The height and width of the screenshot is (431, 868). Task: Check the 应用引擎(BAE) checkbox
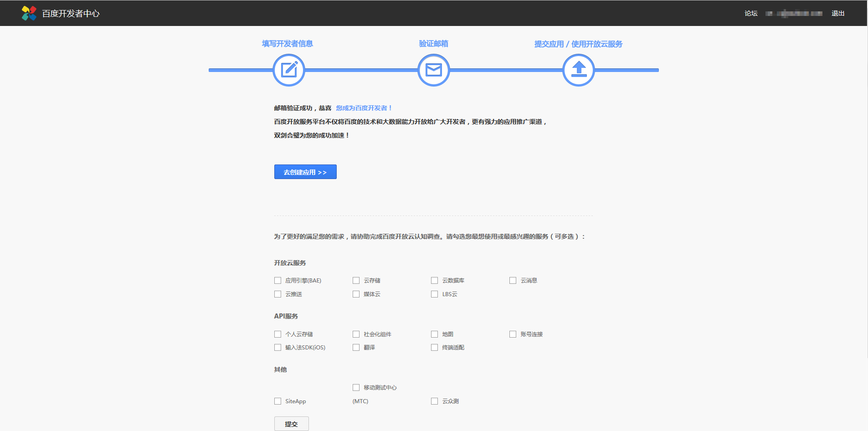click(x=278, y=281)
